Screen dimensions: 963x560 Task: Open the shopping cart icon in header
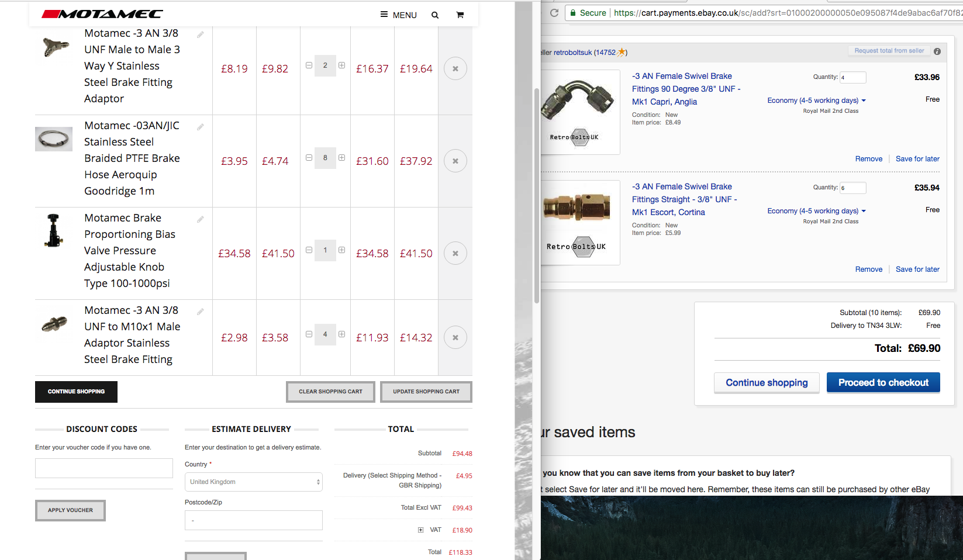[460, 15]
